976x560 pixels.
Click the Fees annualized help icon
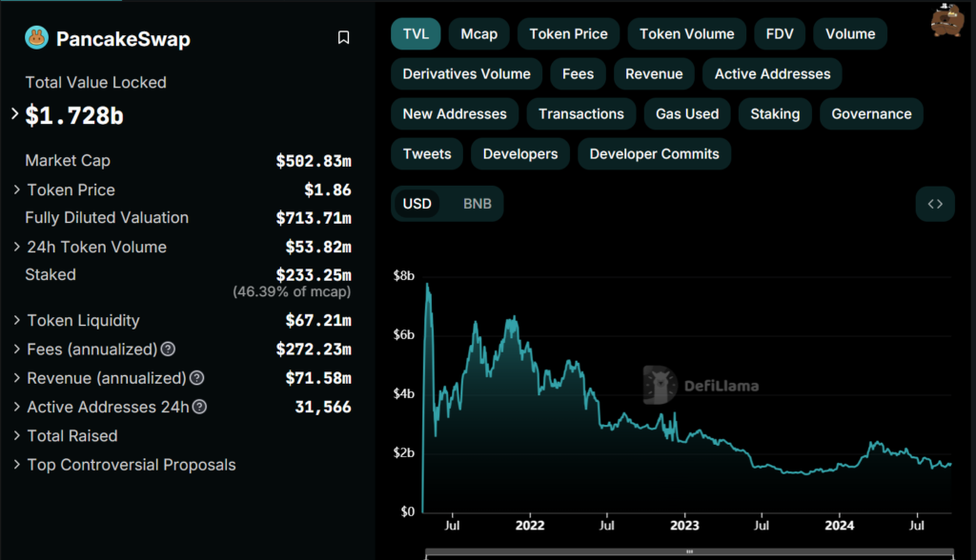(168, 350)
